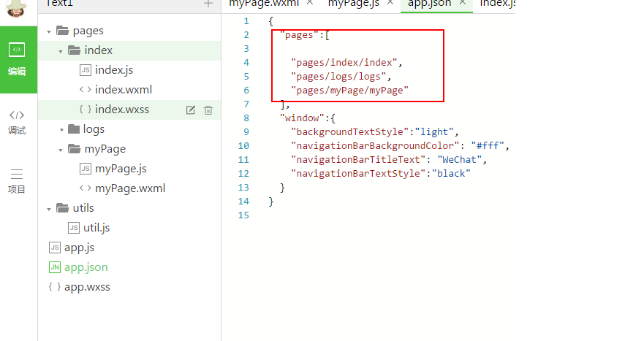Click the plus icon to add a file
Viewport: 644px width, 341px height.
pos(208,4)
